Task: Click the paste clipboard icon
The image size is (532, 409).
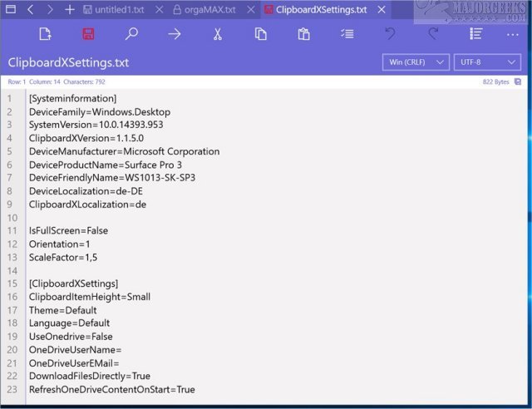Action: point(303,34)
